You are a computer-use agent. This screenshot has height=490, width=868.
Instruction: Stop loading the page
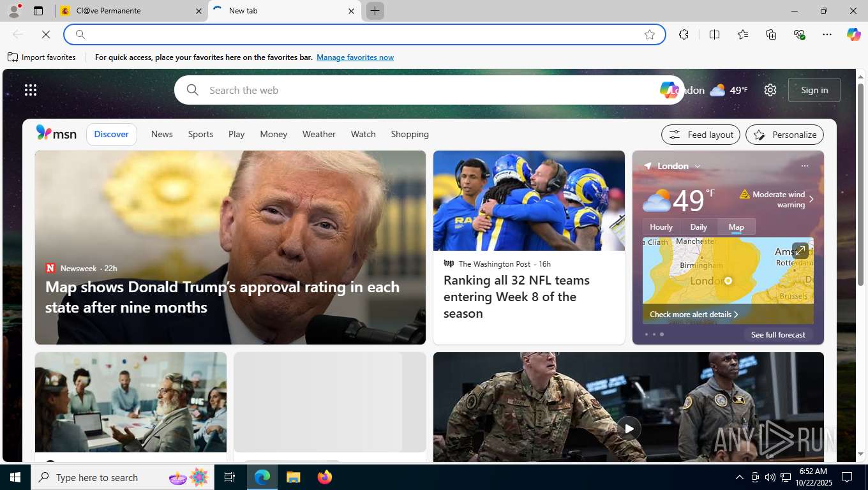[46, 34]
